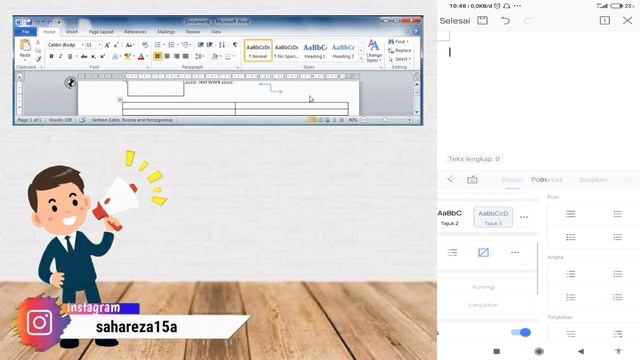Tap the Android recents square button
Viewport: 640px width, 360px height.
[x=497, y=351]
